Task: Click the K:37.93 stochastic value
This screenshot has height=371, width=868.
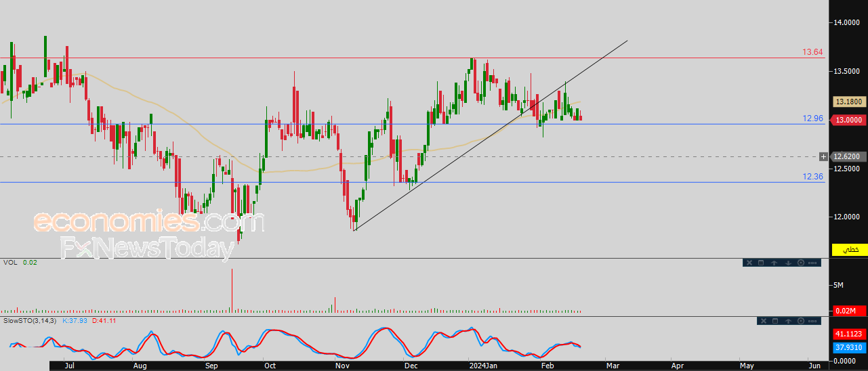Action: pyautogui.click(x=76, y=320)
